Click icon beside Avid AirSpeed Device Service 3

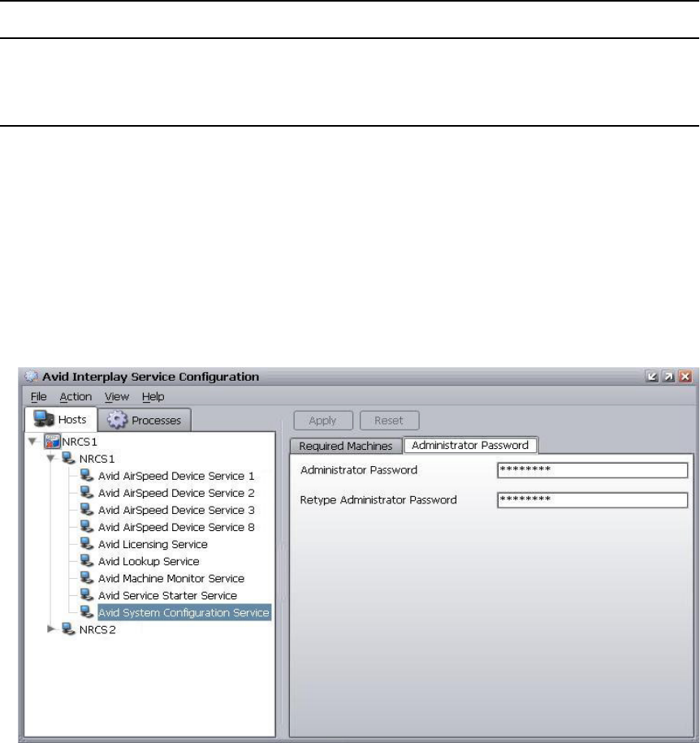pyautogui.click(x=86, y=509)
